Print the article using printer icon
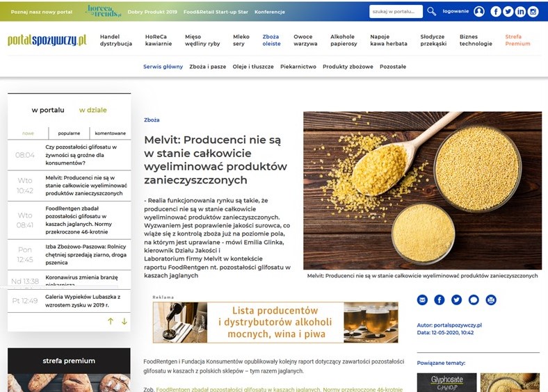The height and width of the screenshot is (392, 548). pyautogui.click(x=491, y=300)
